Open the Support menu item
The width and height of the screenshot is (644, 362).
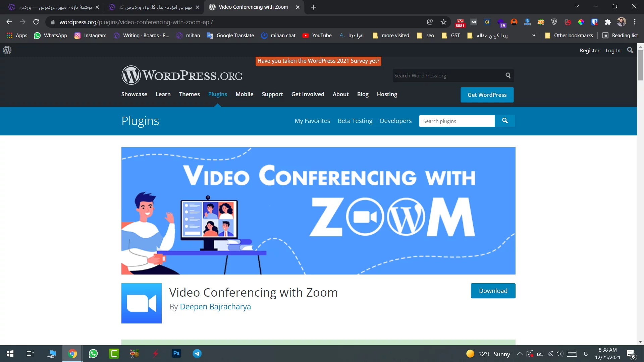click(x=272, y=94)
